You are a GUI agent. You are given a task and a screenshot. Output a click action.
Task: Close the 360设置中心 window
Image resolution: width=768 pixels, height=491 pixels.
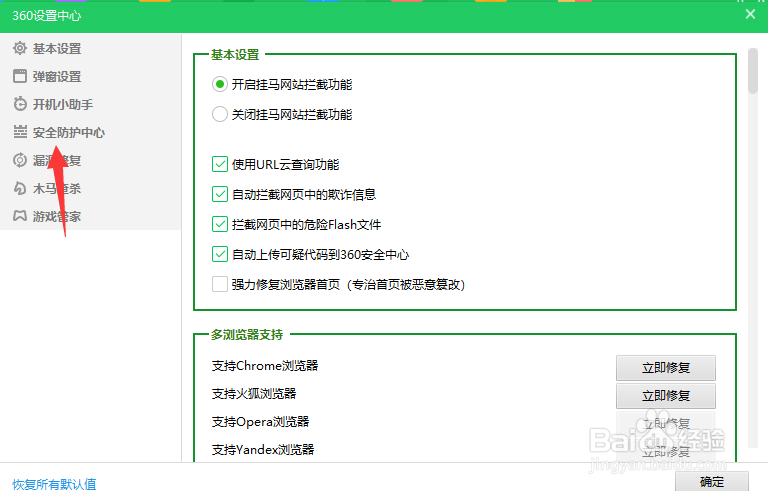pos(750,14)
